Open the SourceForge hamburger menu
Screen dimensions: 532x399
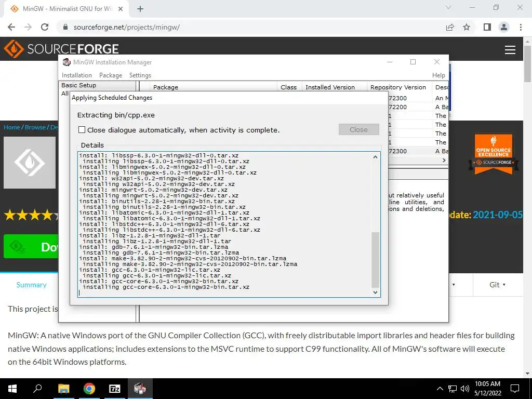(x=510, y=50)
